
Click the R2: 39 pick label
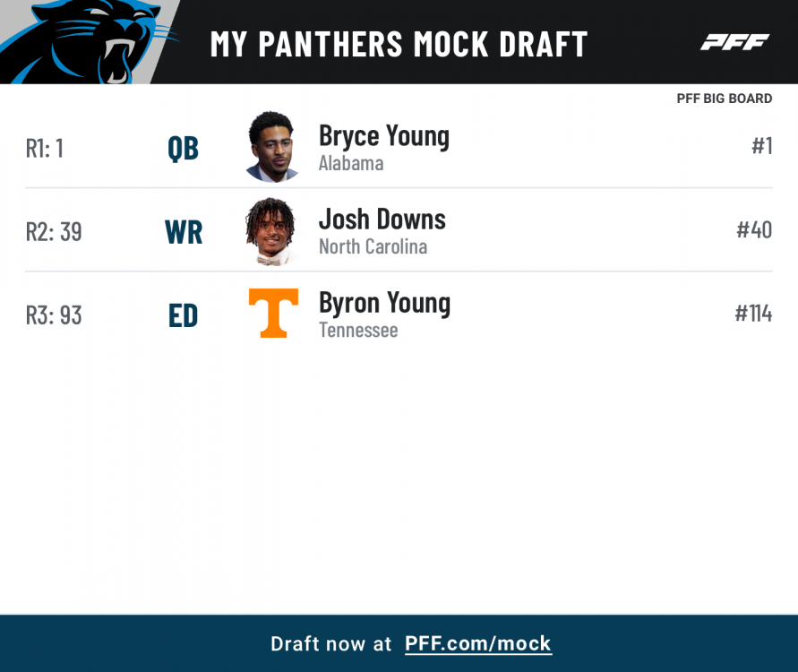click(x=54, y=232)
